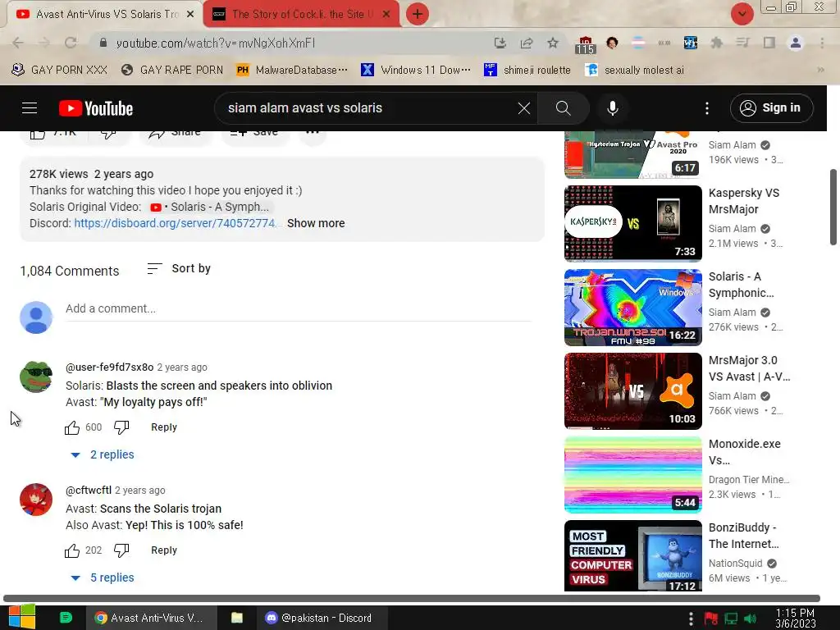Open red extension icon with 115 badge
Viewport: 840px width, 630px height.
tap(585, 44)
